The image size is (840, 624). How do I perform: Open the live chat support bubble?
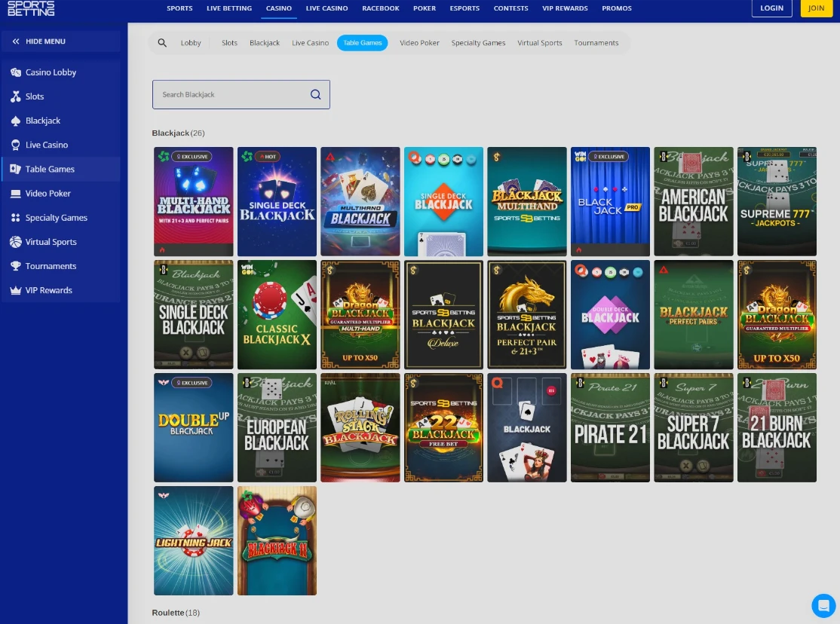point(823,605)
